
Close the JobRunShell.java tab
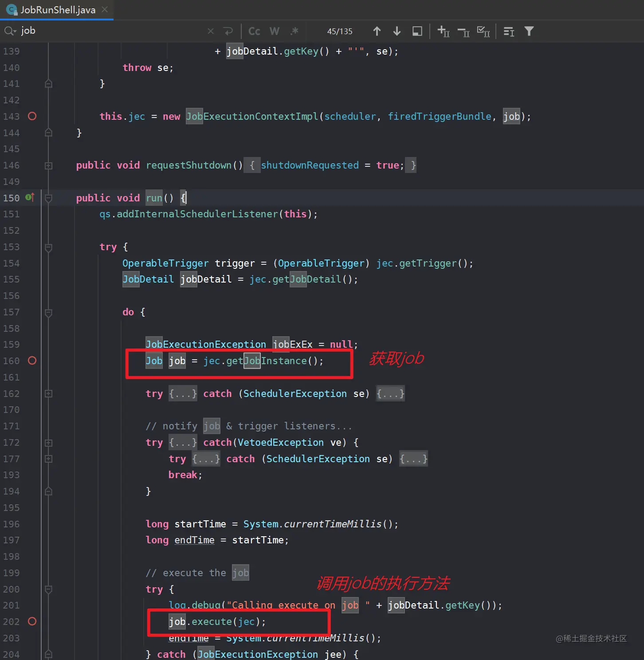click(x=105, y=9)
